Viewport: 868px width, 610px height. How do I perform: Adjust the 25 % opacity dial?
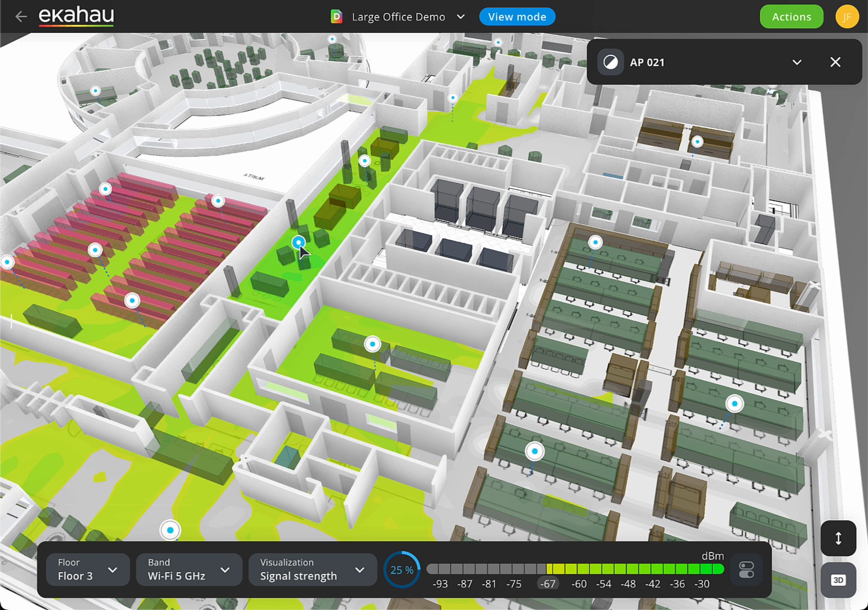(x=402, y=570)
